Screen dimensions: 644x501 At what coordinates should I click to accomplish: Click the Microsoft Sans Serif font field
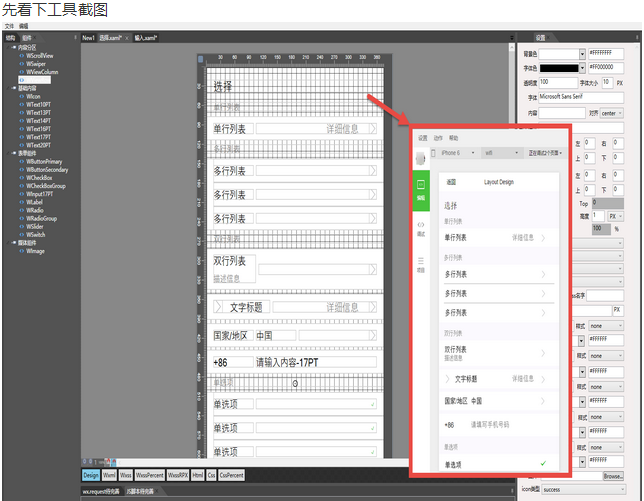(580, 98)
